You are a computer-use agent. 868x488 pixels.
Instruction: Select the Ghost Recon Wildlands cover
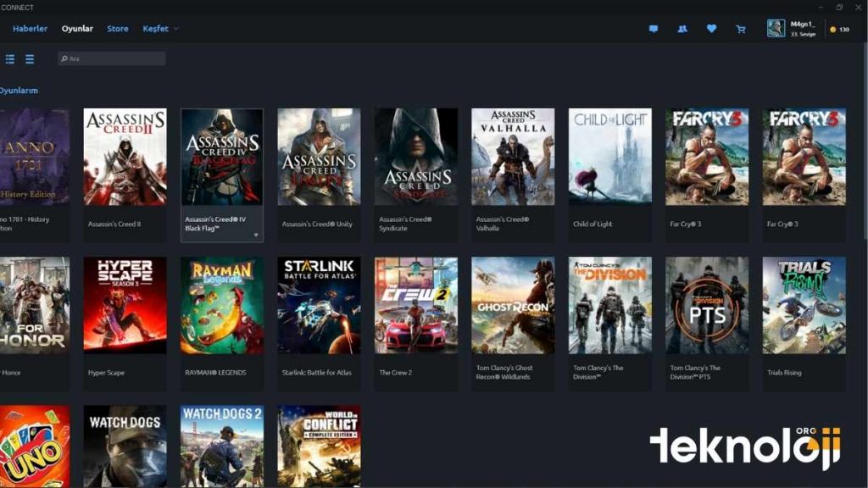[x=513, y=305]
